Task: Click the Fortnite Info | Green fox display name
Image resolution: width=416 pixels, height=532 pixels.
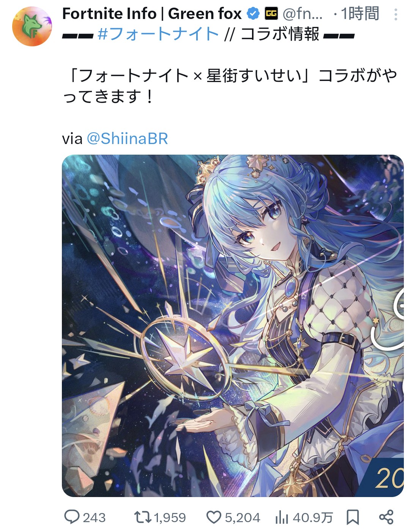Action: [152, 14]
